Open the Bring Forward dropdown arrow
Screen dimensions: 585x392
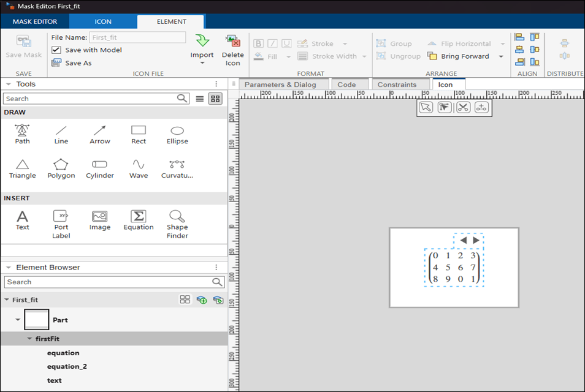pyautogui.click(x=501, y=56)
